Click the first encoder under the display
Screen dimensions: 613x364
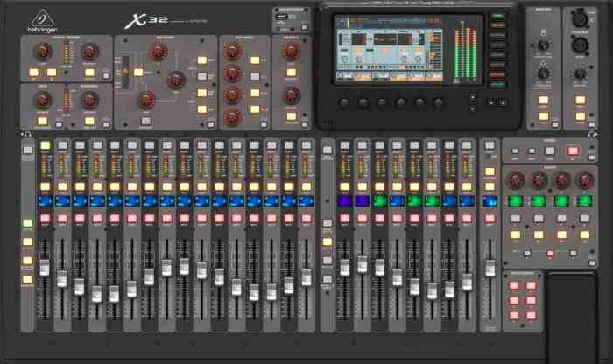click(343, 103)
